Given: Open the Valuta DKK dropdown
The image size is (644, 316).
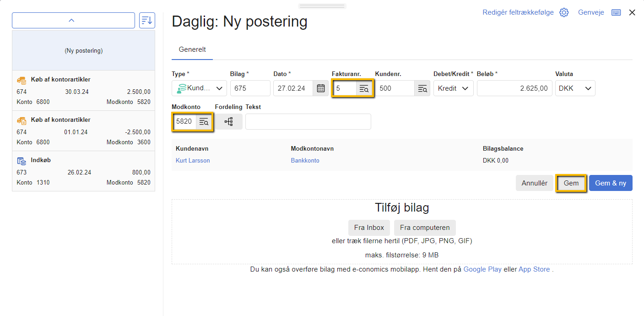Looking at the screenshot, I should (x=575, y=88).
